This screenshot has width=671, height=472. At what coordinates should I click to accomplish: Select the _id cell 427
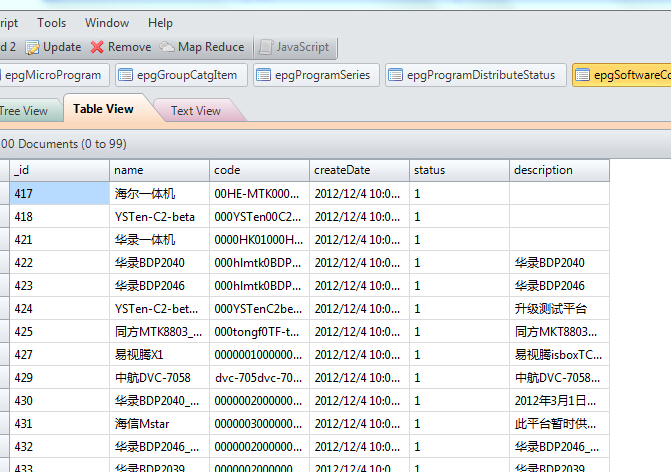[x=59, y=354]
